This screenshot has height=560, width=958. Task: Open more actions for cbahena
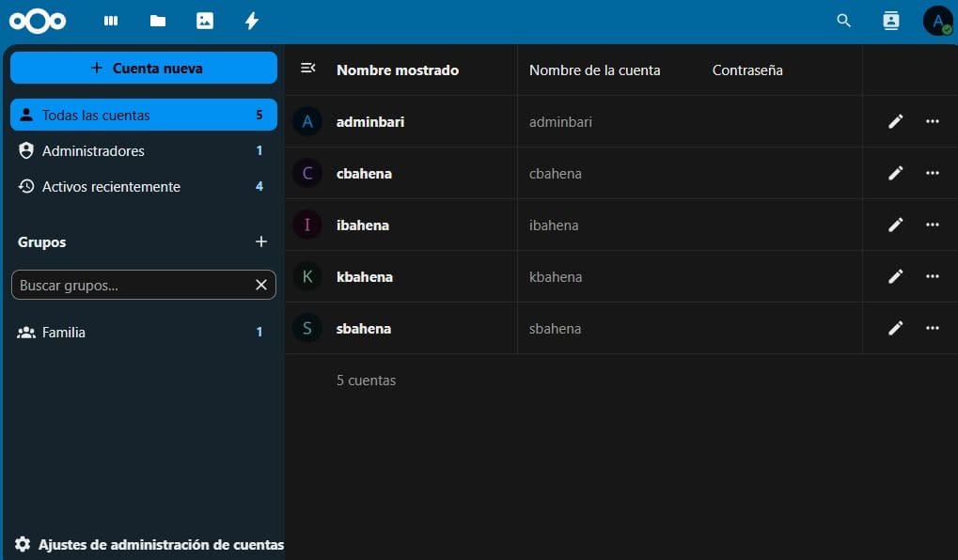933,174
